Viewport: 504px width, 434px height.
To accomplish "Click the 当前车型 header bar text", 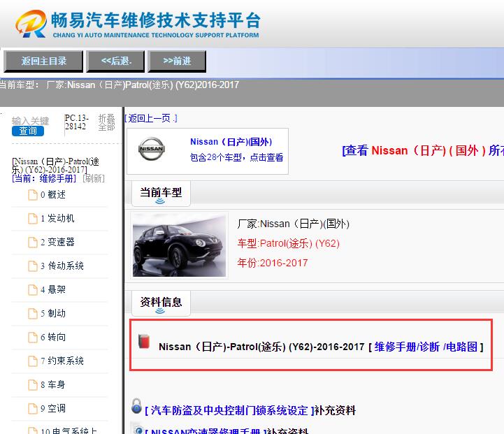I will (161, 192).
